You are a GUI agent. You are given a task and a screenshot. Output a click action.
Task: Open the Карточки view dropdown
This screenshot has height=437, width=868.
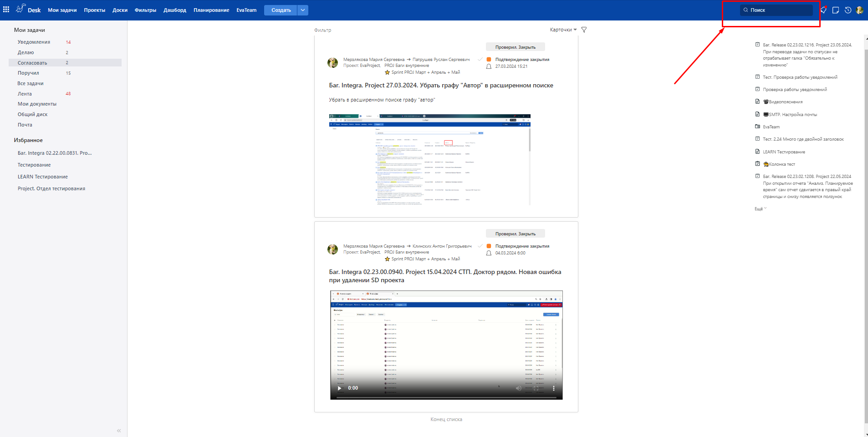[563, 30]
